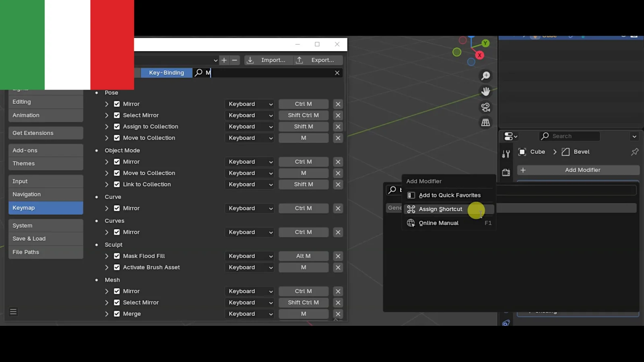644x362 pixels.
Task: Open the Tool properties tab icon
Action: click(x=506, y=154)
